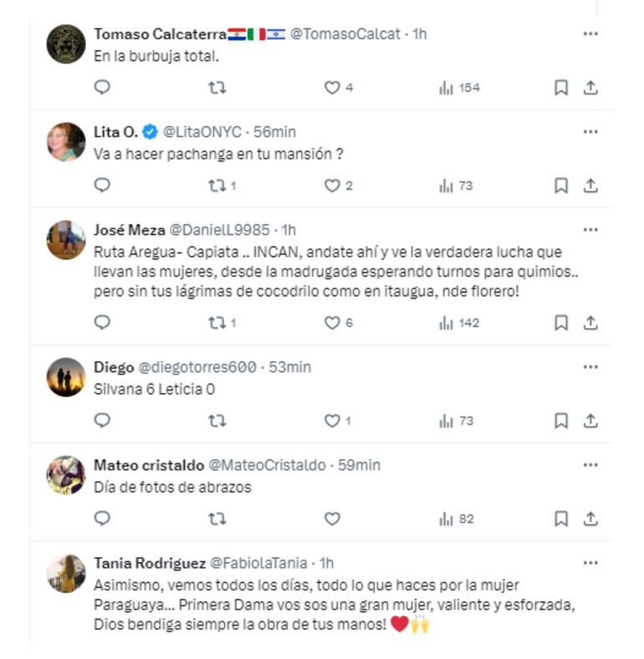
Task: Open @TomasoCalcat profile handle link
Action: [345, 33]
